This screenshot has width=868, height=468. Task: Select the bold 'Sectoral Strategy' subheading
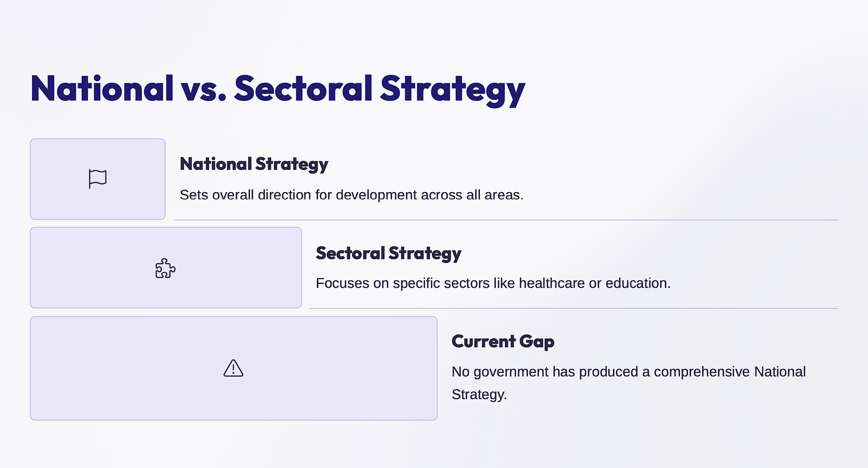[x=389, y=253]
